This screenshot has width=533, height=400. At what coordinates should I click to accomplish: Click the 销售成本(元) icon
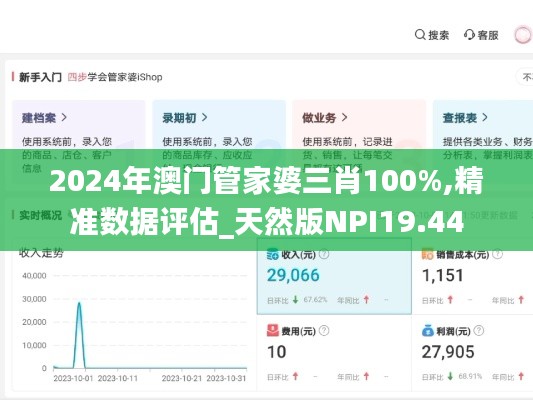(x=427, y=254)
